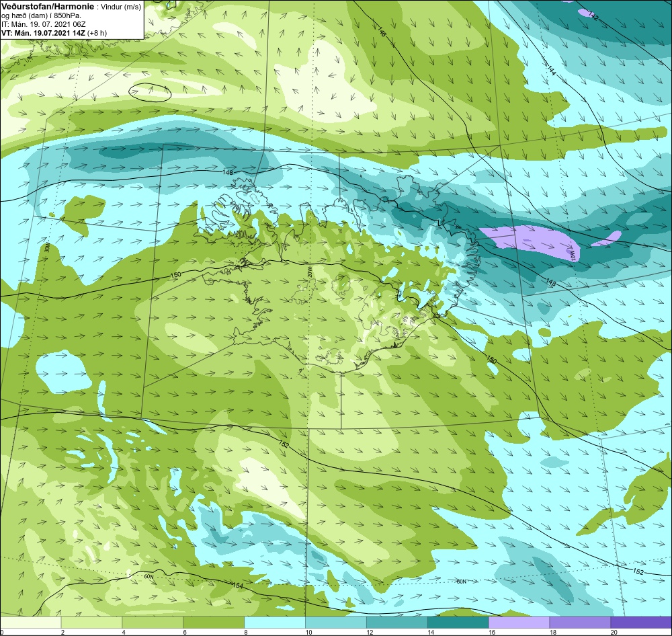Click the '144' contour label
672x636 pixels.
[x=552, y=70]
